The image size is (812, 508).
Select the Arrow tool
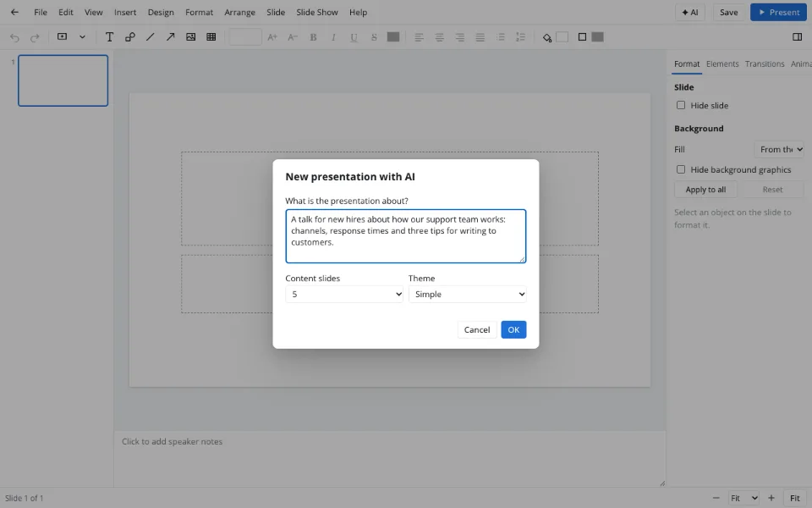pyautogui.click(x=170, y=36)
